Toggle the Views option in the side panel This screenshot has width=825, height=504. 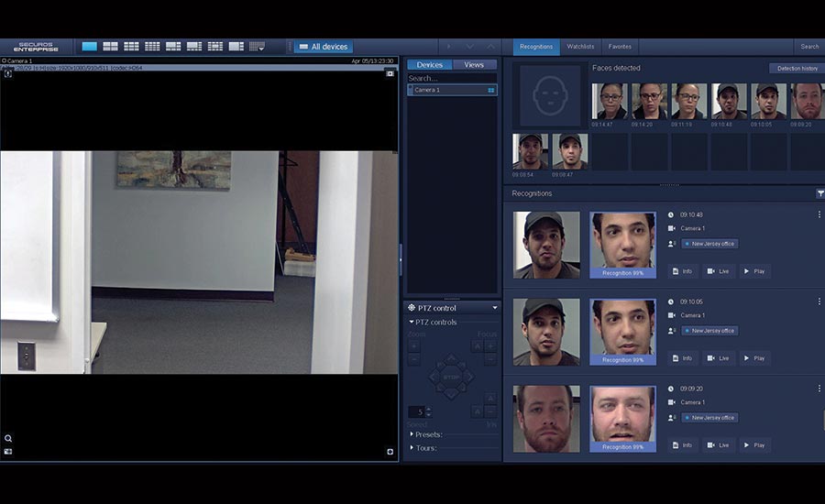click(474, 65)
